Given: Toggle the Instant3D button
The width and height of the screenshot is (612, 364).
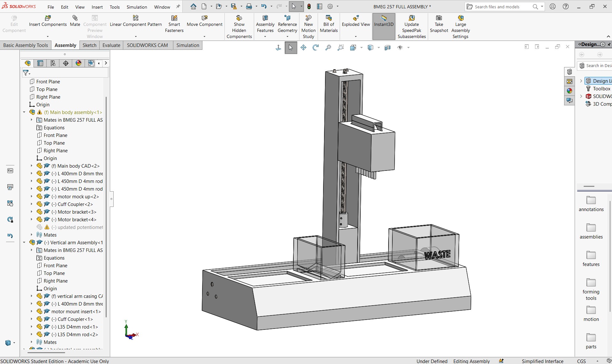Looking at the screenshot, I should [x=384, y=26].
